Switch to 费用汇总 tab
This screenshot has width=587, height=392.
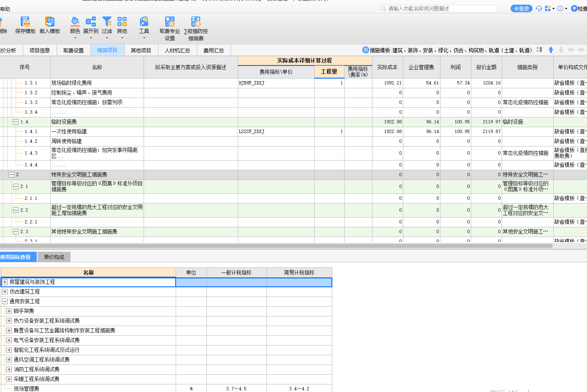click(x=214, y=50)
